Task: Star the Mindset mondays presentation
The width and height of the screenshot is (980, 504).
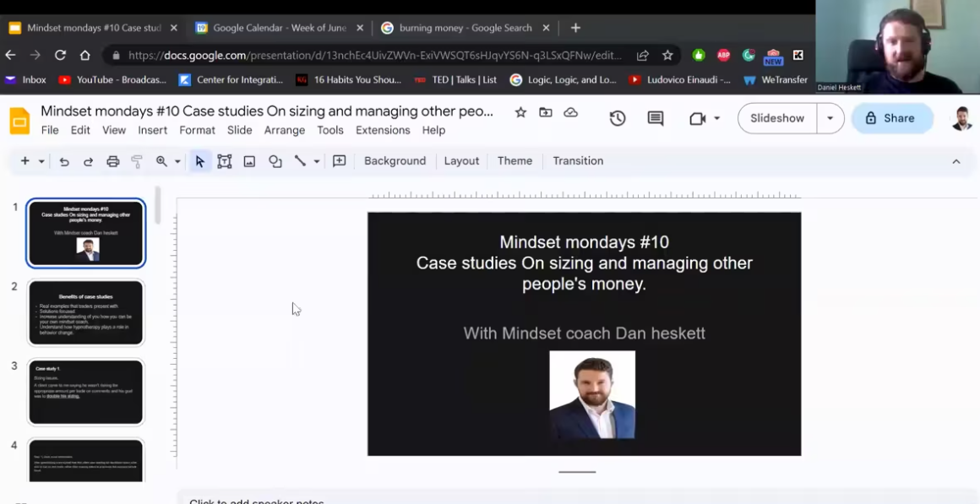Action: pos(520,112)
